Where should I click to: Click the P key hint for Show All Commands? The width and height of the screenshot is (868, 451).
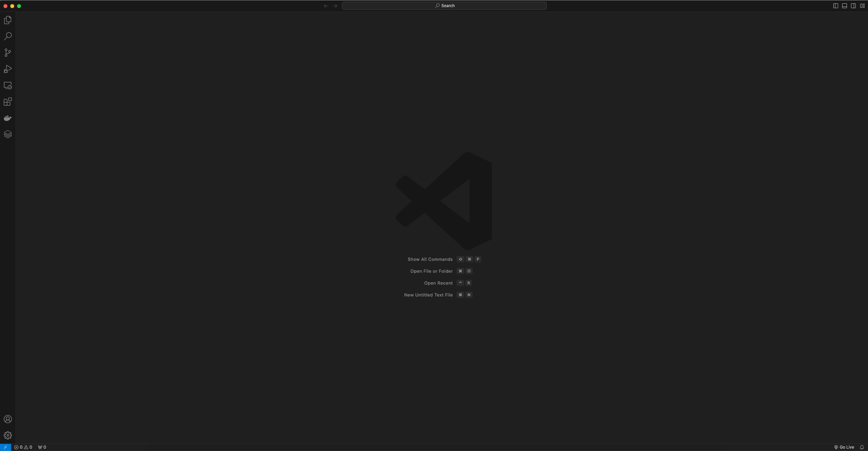pos(478,259)
